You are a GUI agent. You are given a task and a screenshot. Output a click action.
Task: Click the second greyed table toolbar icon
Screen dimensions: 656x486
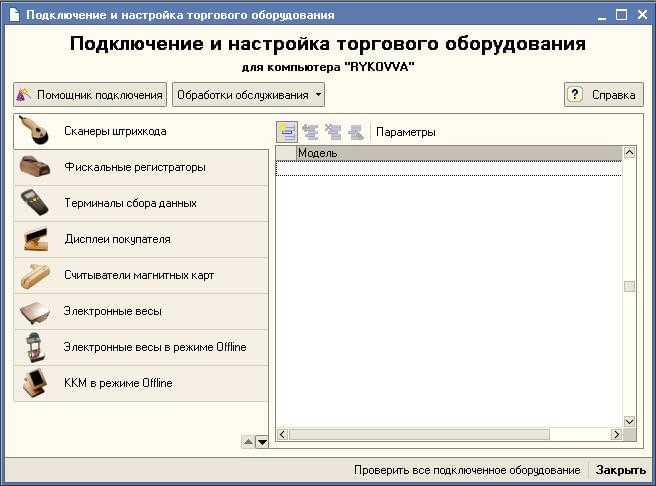click(310, 132)
